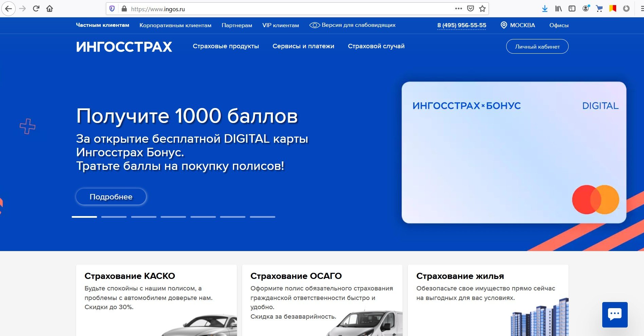Image resolution: width=644 pixels, height=336 pixels.
Task: Click the red-yellow bookmark extension icon
Action: 613,9
